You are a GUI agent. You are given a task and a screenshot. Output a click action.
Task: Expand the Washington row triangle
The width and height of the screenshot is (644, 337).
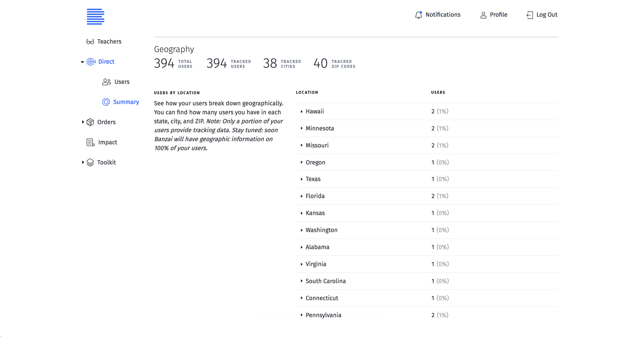(301, 230)
